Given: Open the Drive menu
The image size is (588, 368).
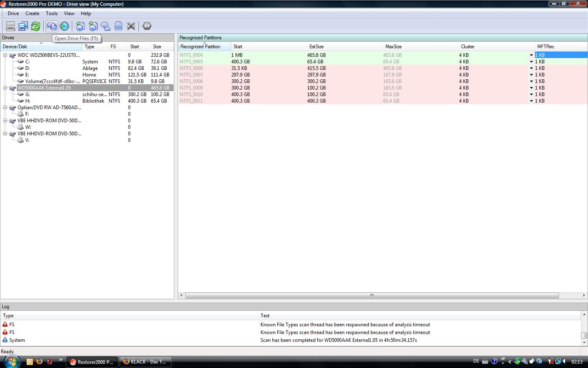Looking at the screenshot, I should [13, 13].
